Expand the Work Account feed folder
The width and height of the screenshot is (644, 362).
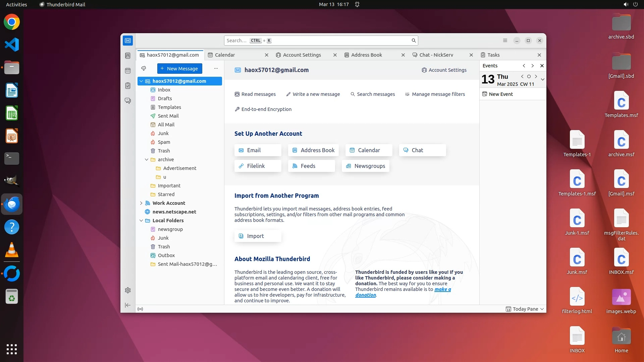pos(141,203)
